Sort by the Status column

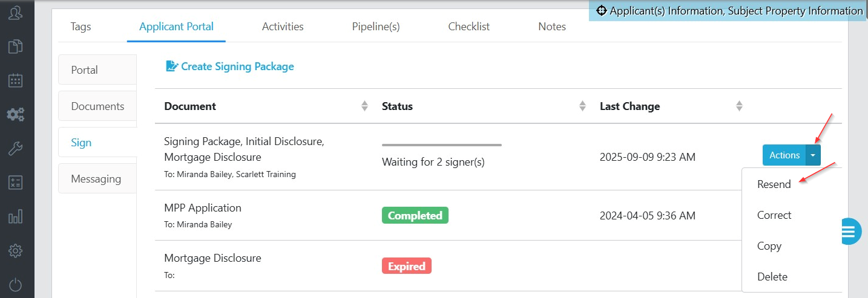point(582,106)
